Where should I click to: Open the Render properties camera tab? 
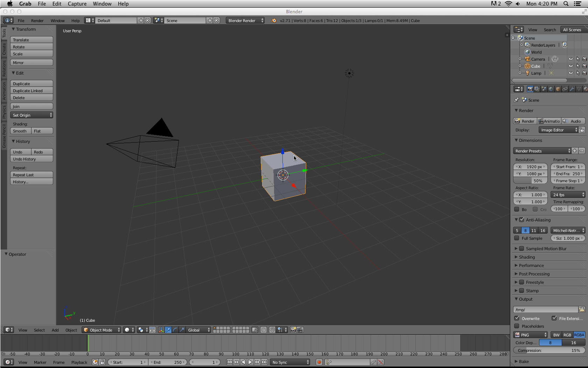coord(530,89)
